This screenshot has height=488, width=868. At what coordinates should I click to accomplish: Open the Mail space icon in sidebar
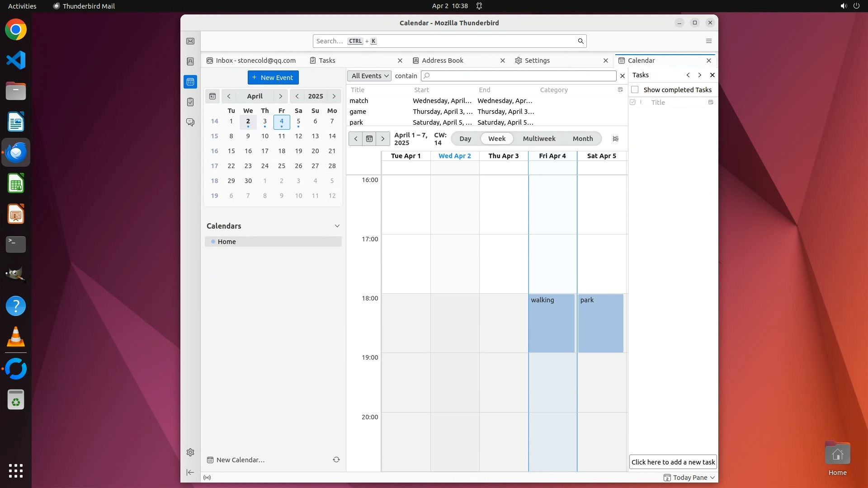[x=190, y=41]
